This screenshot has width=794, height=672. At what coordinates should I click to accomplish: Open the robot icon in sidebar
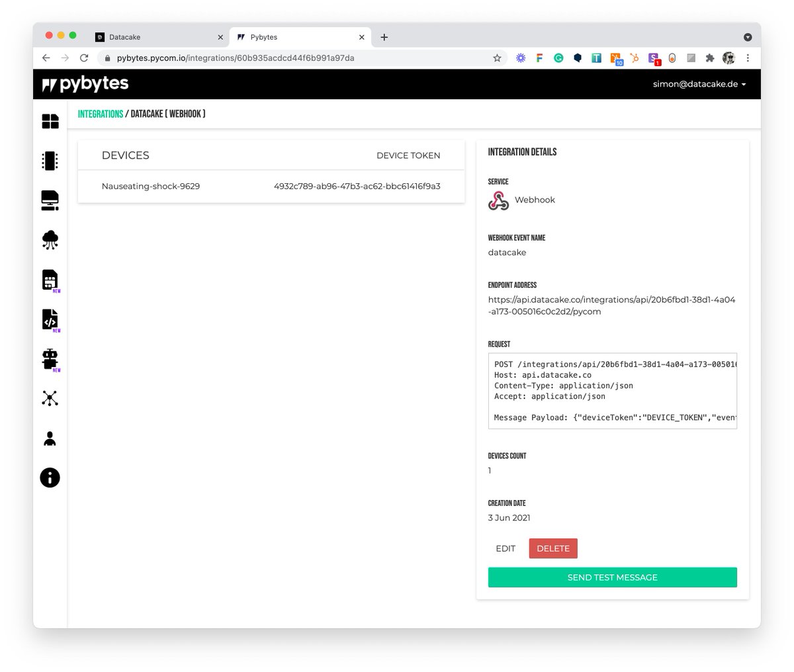pyautogui.click(x=50, y=359)
